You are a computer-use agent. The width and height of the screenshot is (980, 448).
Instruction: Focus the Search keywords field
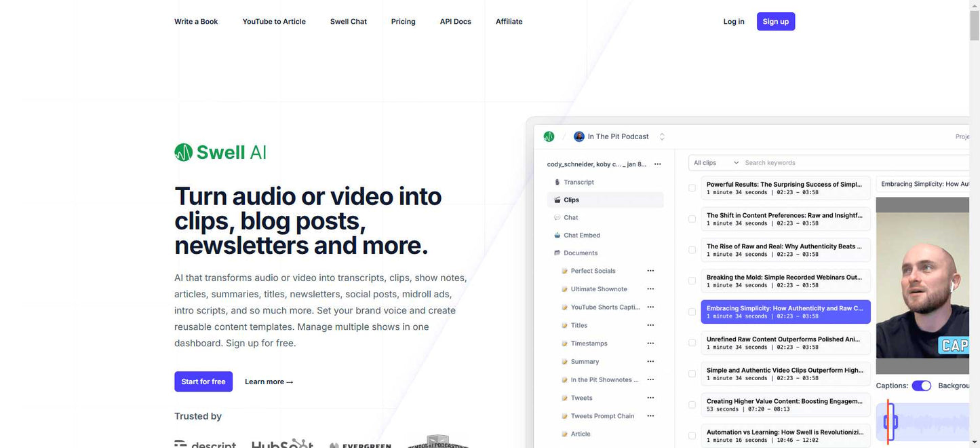pyautogui.click(x=848, y=163)
